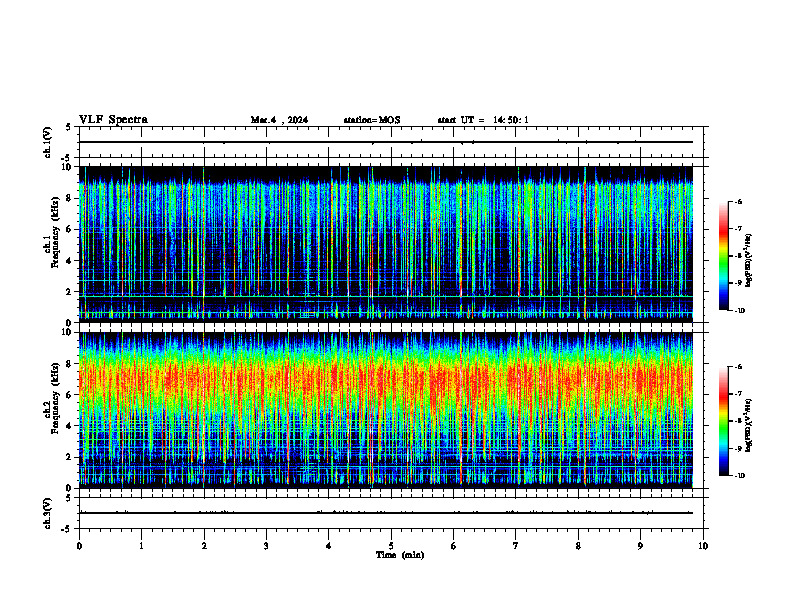792x612 pixels.
Task: Select the log(PSD) label beside ch.1 colorbar
Action: tap(749, 260)
